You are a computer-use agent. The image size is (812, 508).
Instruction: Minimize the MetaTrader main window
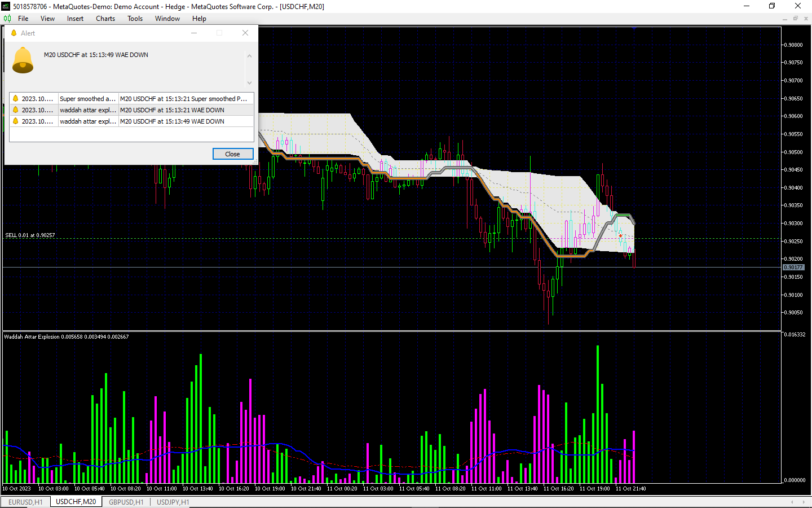tap(747, 6)
